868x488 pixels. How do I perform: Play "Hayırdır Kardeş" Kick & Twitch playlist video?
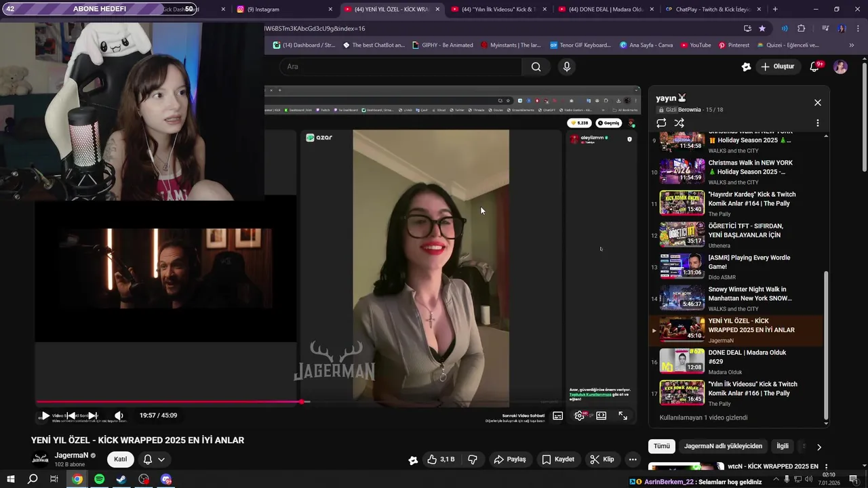(736, 203)
